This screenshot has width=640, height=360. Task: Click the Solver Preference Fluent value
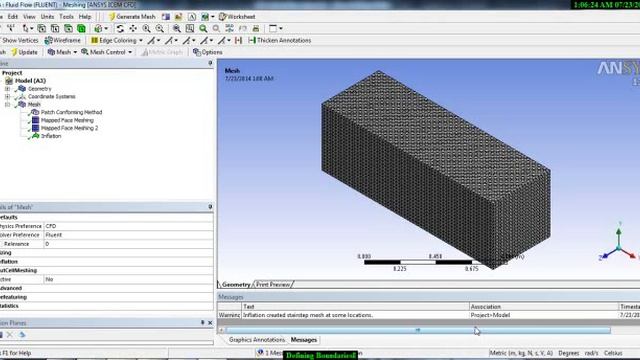click(128, 235)
